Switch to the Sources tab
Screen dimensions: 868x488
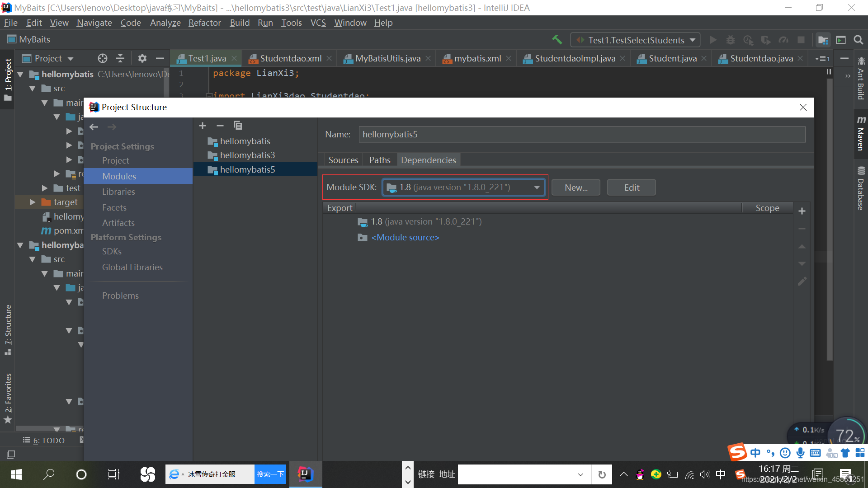[344, 160]
